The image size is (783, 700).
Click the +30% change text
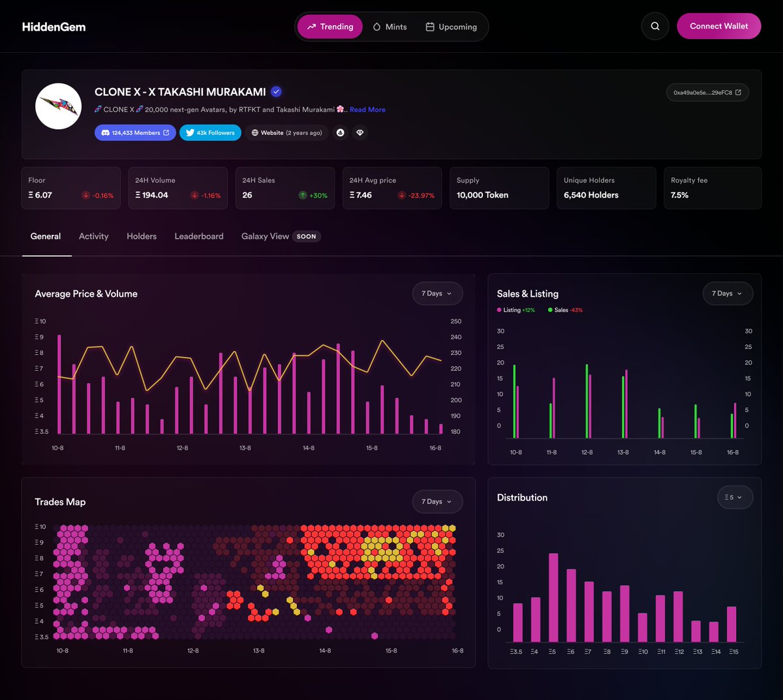[318, 196]
